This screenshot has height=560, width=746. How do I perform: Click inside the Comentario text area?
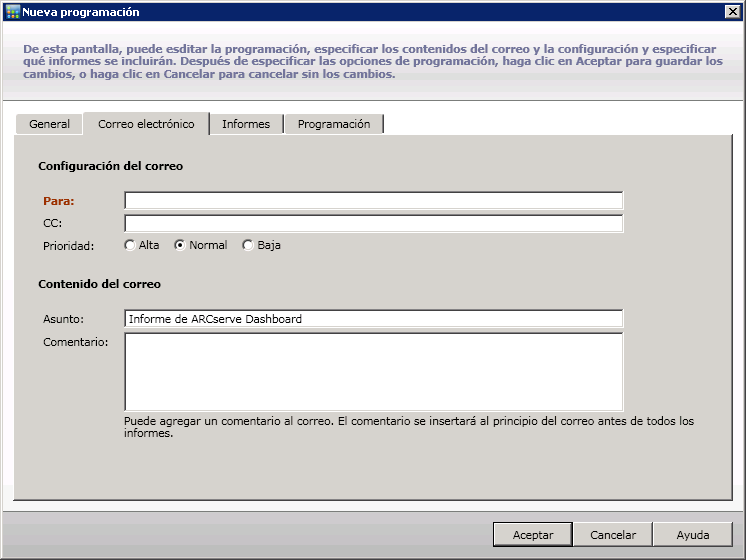(373, 372)
